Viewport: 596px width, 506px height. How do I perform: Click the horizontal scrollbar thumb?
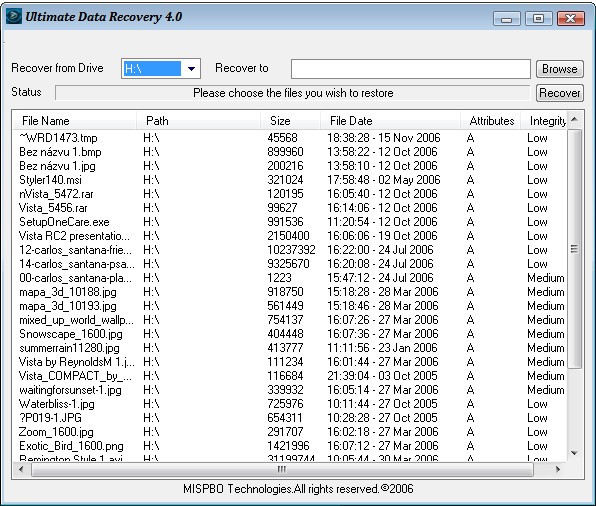282,470
